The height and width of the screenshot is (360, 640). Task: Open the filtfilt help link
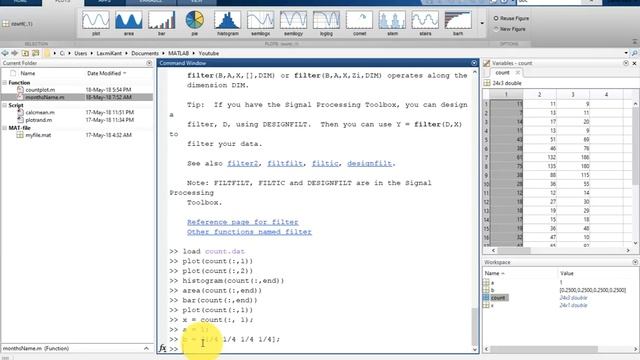[285, 163]
